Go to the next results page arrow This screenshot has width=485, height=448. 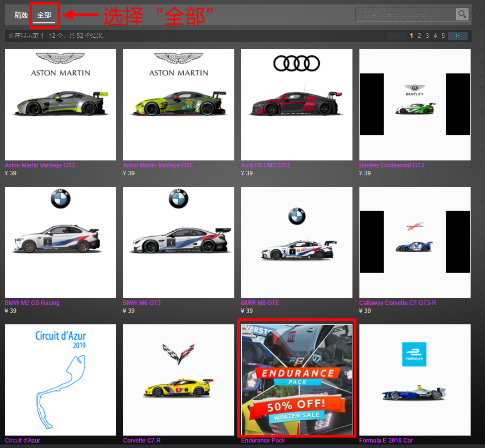tap(458, 36)
